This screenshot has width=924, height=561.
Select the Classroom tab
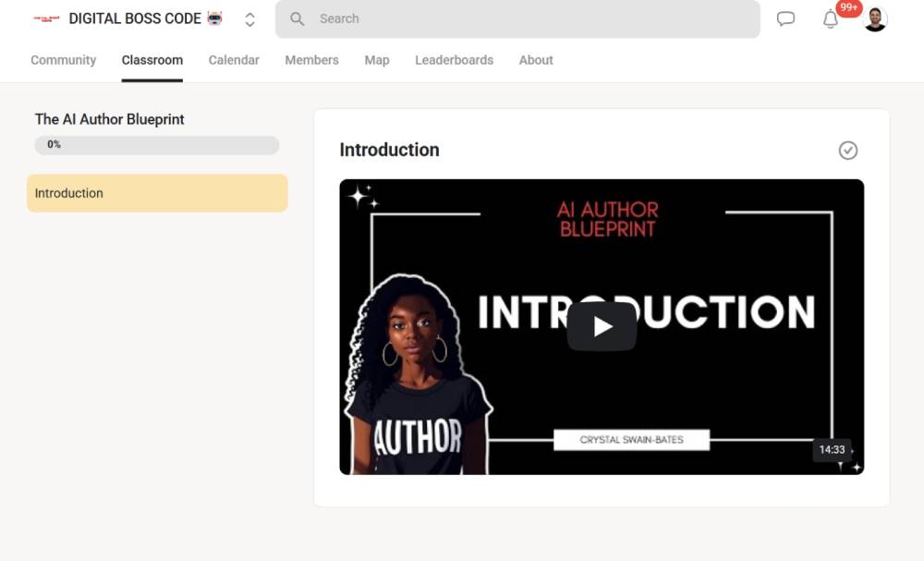coord(152,60)
